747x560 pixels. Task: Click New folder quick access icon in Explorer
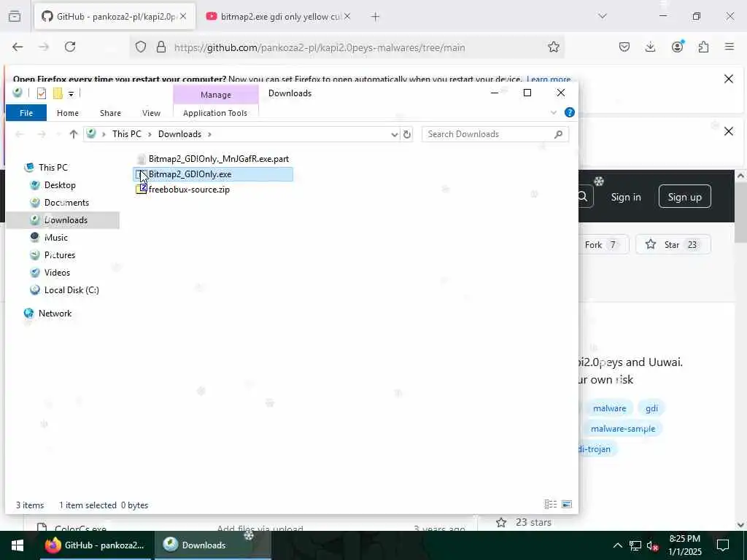pos(58,93)
